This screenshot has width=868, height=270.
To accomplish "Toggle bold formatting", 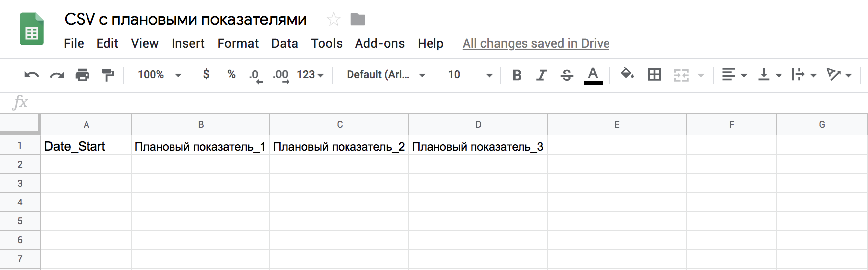I will (517, 75).
